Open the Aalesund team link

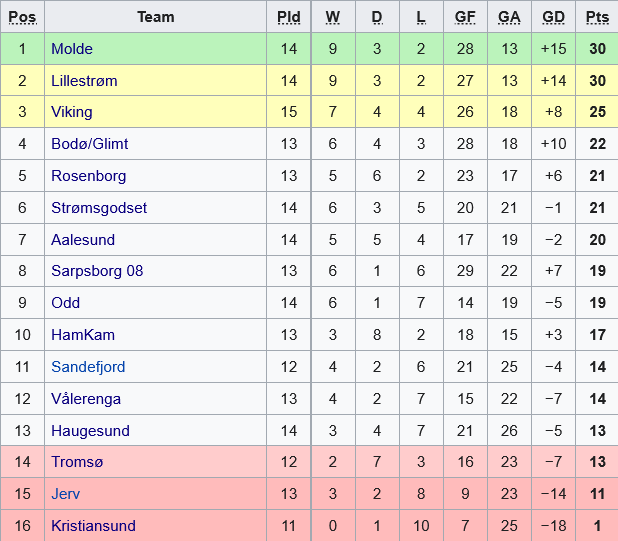(83, 240)
